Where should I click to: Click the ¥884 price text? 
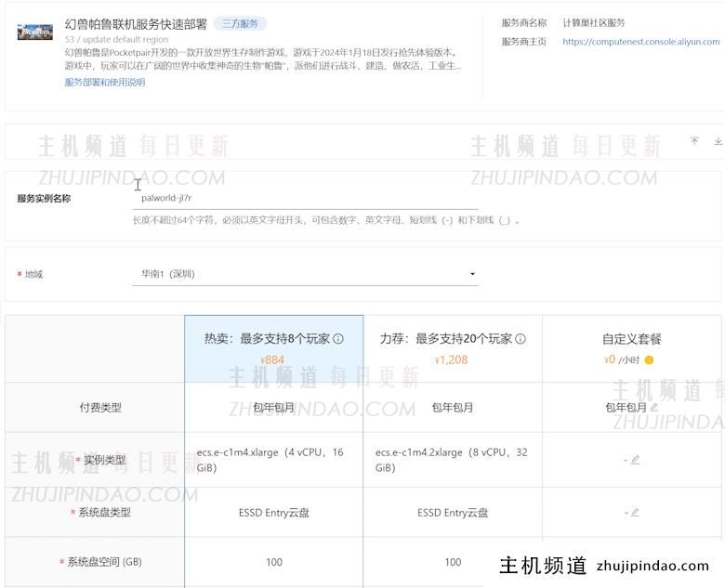[272, 360]
